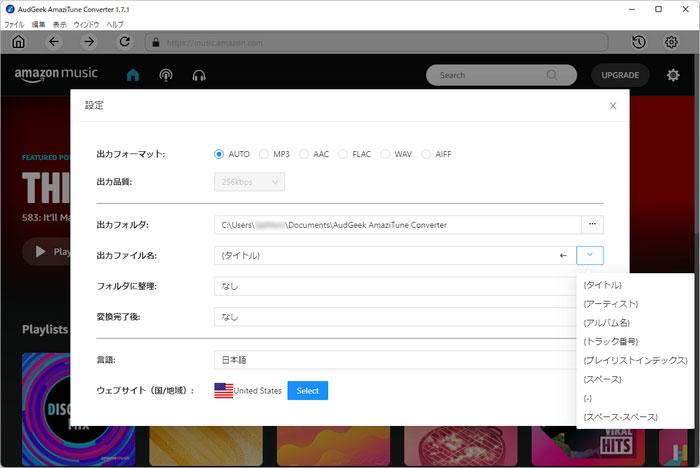Open the ヘルプ menu
The height and width of the screenshot is (468, 700).
tap(115, 25)
